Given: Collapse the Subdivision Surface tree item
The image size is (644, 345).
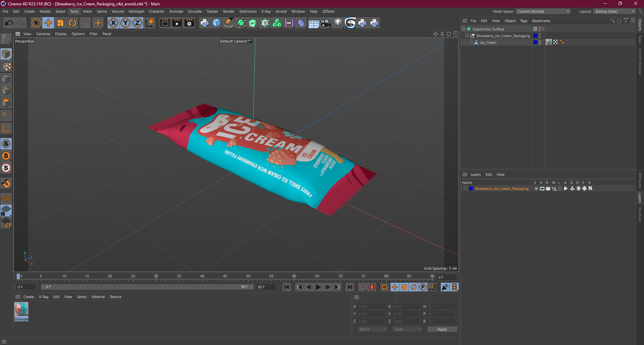Looking at the screenshot, I should point(463,29).
